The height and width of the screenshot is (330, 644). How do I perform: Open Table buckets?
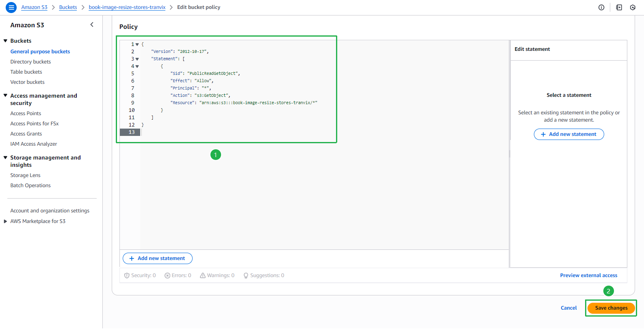[26, 72]
